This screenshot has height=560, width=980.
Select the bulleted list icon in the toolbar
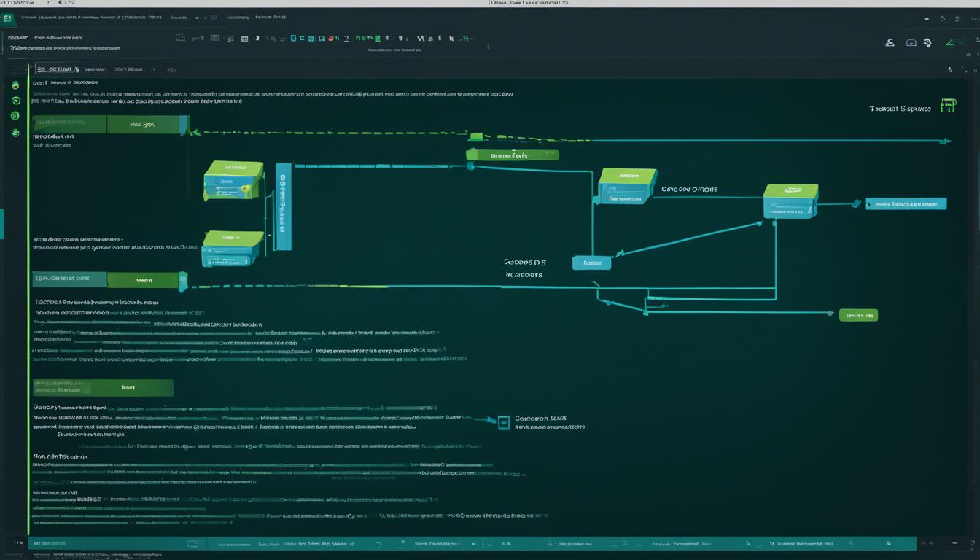[x=230, y=38]
